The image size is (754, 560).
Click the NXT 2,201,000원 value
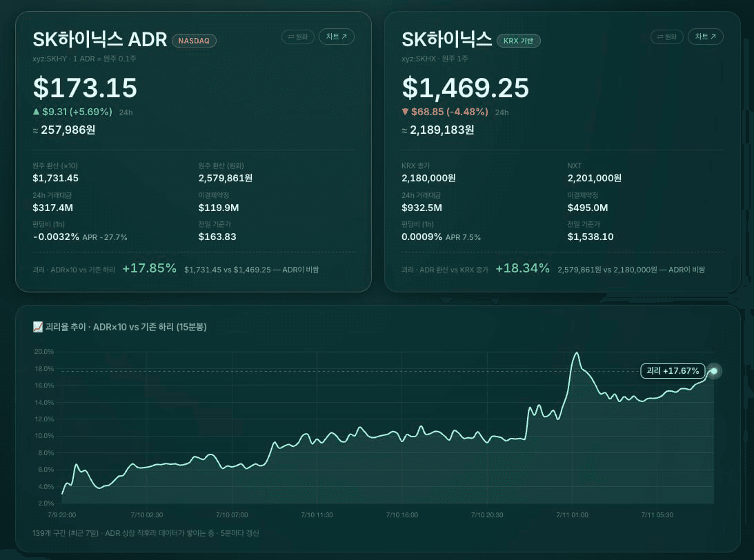595,179
